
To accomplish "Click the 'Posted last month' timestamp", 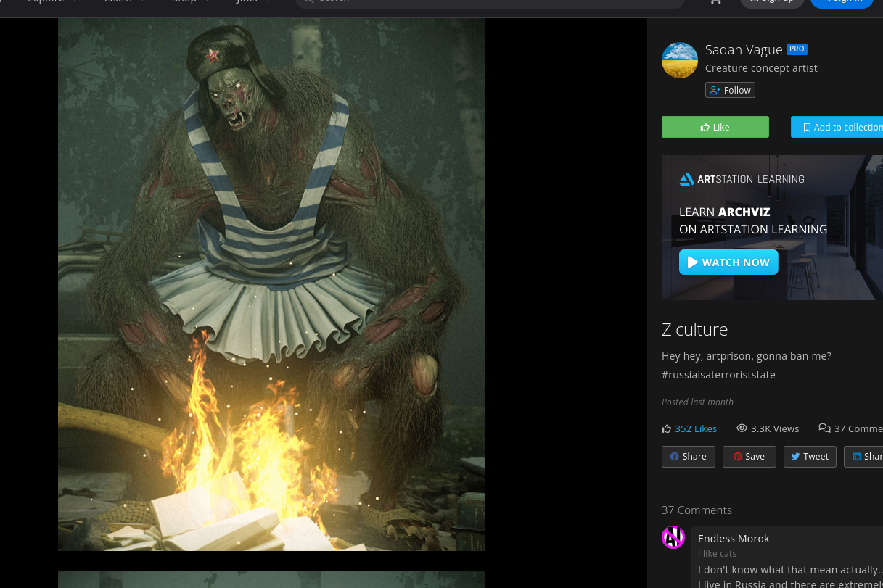I will [697, 402].
